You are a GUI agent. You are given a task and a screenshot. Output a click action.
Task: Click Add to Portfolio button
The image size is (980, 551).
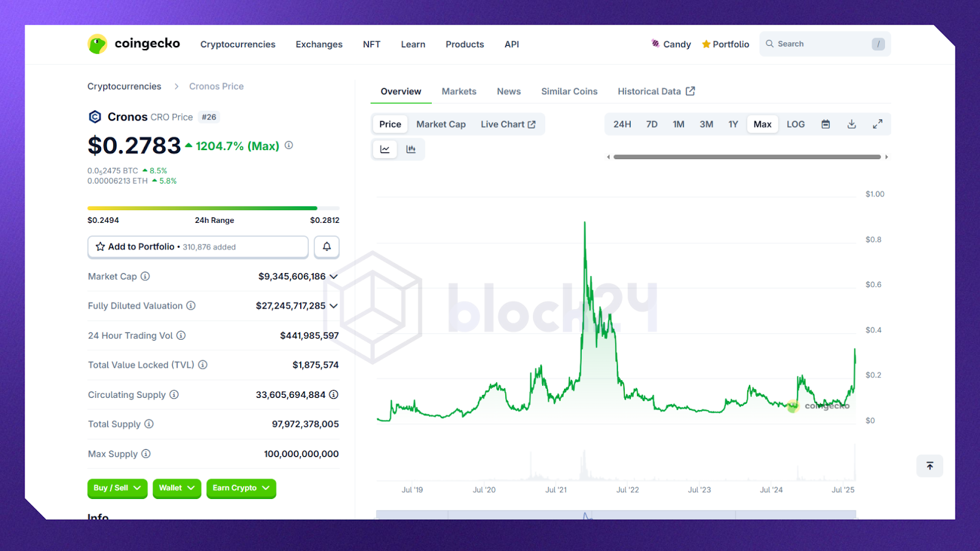198,247
